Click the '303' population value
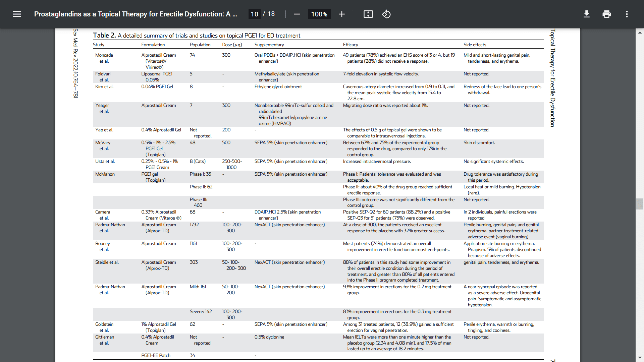Viewport: 644px width, 362px height. pos(194,262)
